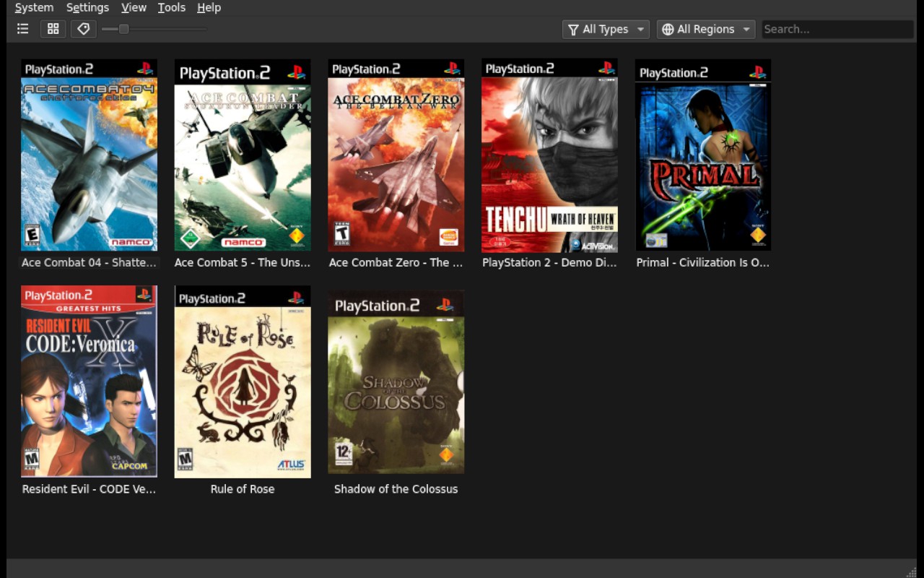
Task: Adjust the cover size slider
Action: [154, 29]
